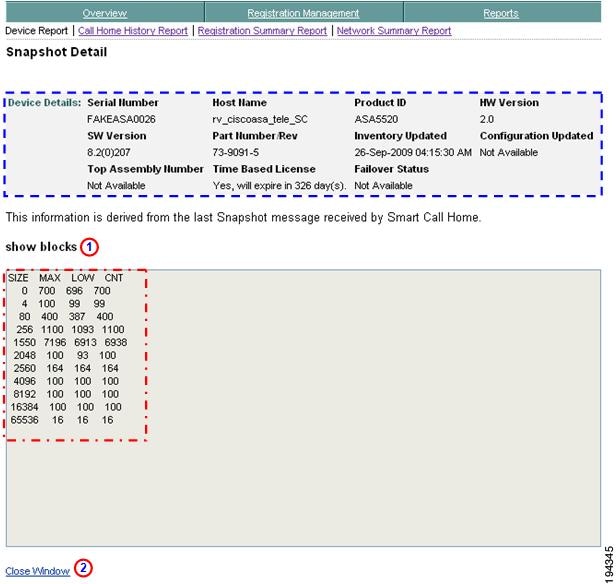Click the SW Version value 8.2(0)207

coord(109,152)
